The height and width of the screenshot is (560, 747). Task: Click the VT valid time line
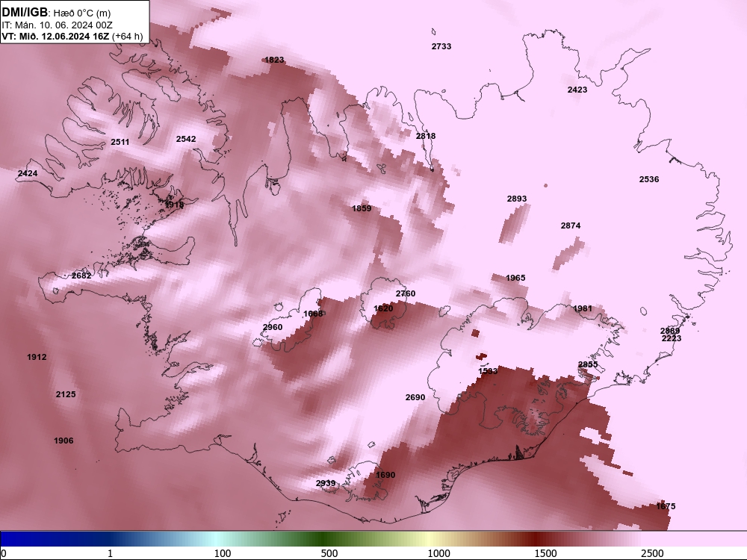pyautogui.click(x=72, y=36)
